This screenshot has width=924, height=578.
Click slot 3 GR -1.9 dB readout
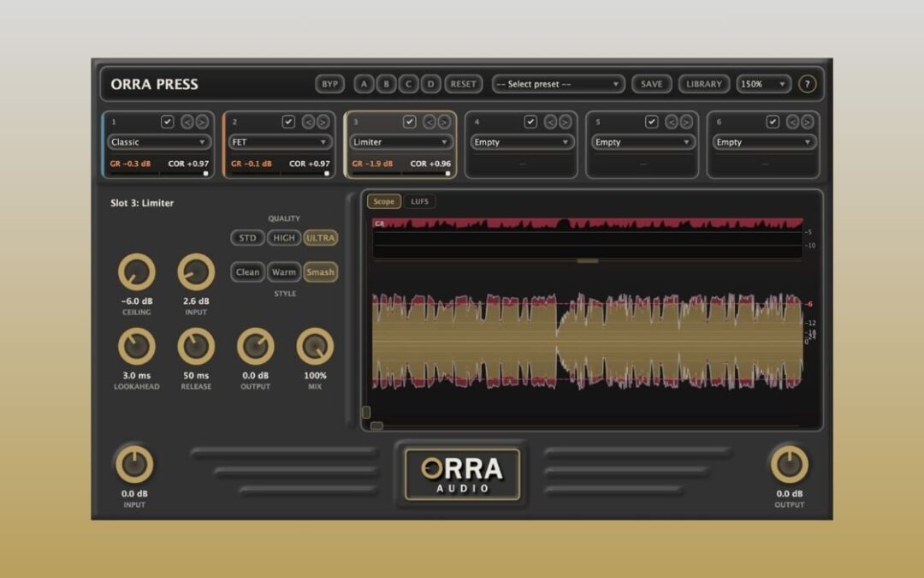372,164
